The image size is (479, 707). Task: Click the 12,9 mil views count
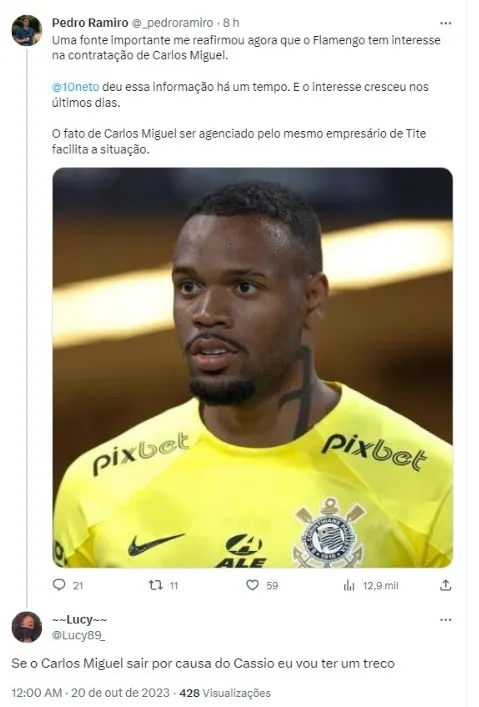pos(381,586)
